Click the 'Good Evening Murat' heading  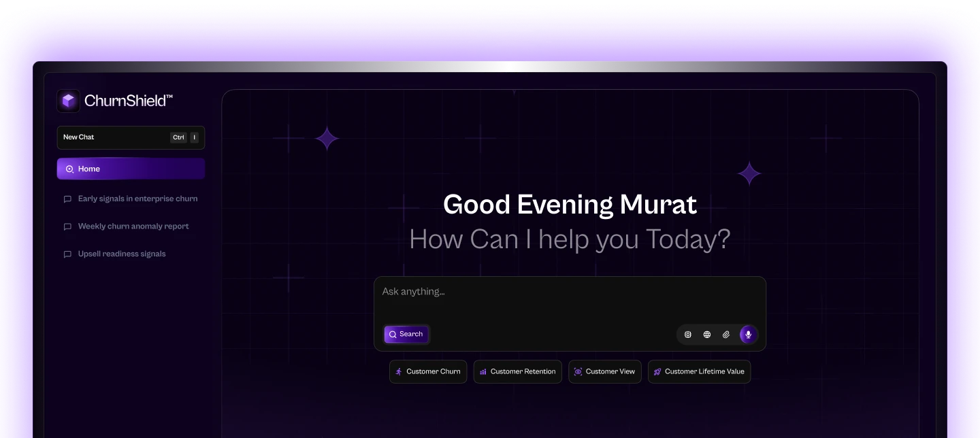[x=570, y=205]
